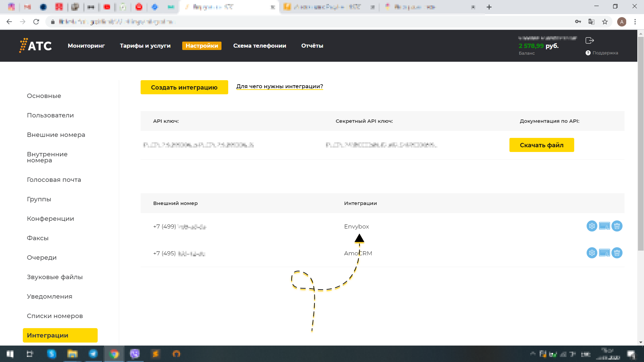Viewport: 644px width, 362px height.
Task: Switch to the Отчёты menu item
Action: pyautogui.click(x=312, y=46)
